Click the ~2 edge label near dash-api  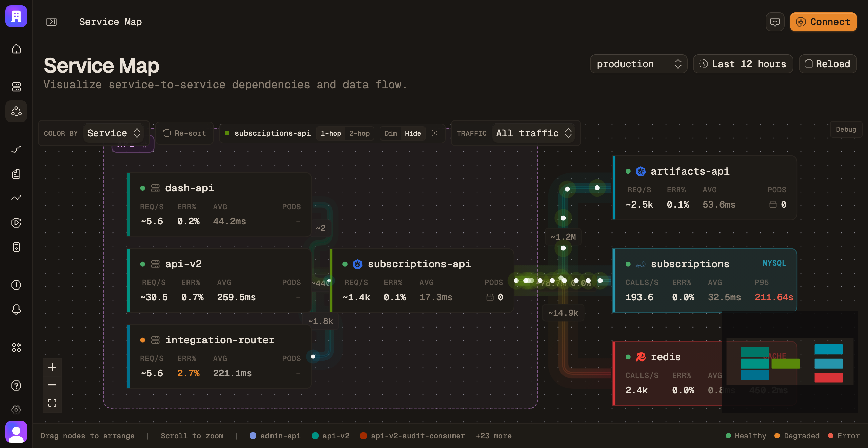(321, 228)
